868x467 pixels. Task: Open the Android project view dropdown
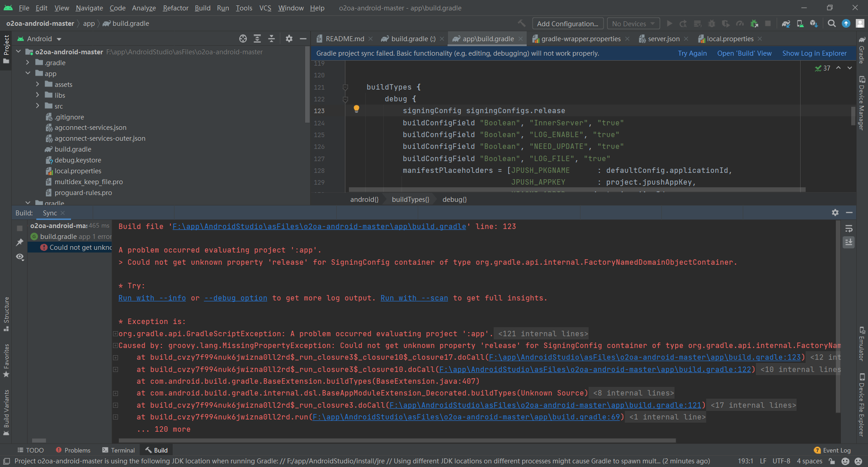tap(44, 39)
